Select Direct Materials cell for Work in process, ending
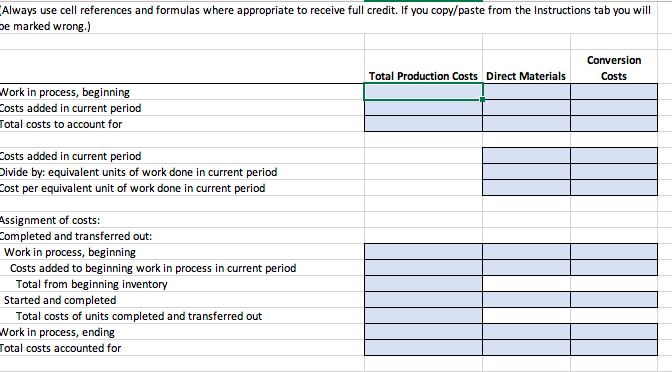 [526, 332]
